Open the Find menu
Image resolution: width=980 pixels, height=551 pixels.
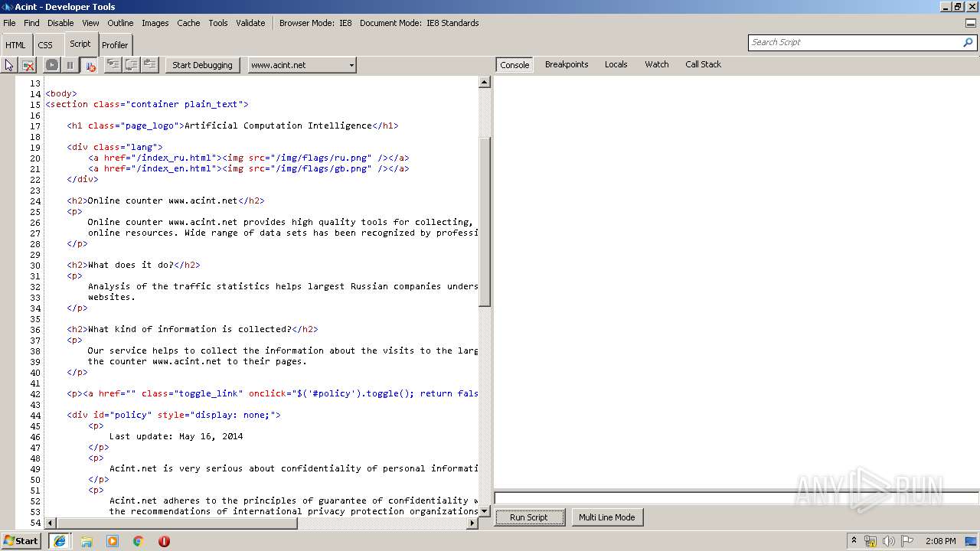(x=31, y=23)
